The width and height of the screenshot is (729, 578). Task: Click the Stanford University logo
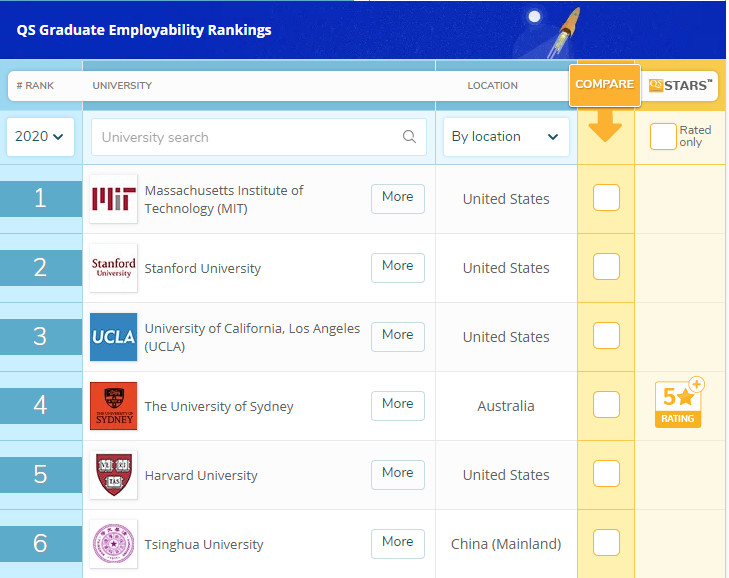coord(113,268)
